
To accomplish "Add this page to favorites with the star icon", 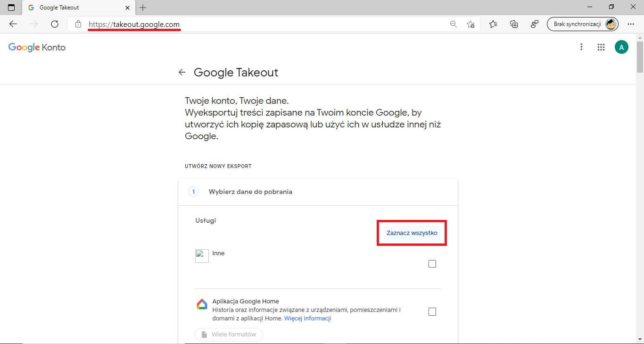I will click(471, 24).
